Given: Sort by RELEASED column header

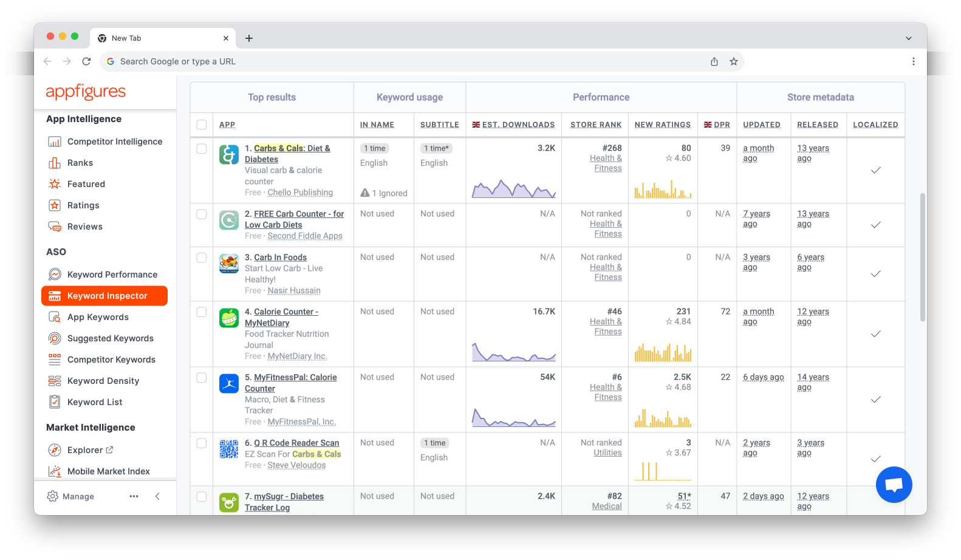Looking at the screenshot, I should click(x=818, y=125).
